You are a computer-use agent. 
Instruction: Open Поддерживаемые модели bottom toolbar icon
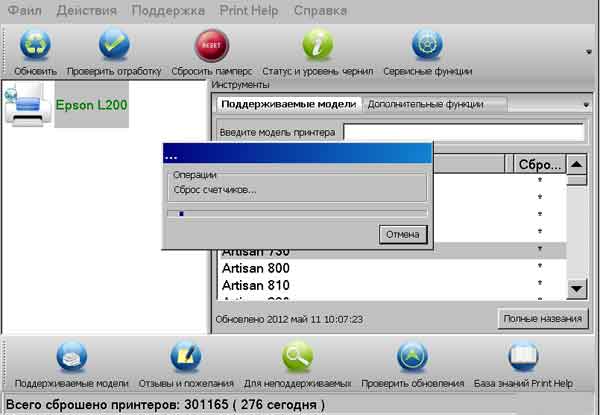pos(71,359)
